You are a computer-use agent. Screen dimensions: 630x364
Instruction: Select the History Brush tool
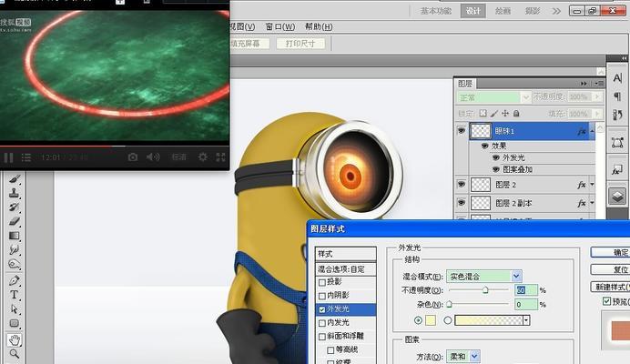pos(15,207)
